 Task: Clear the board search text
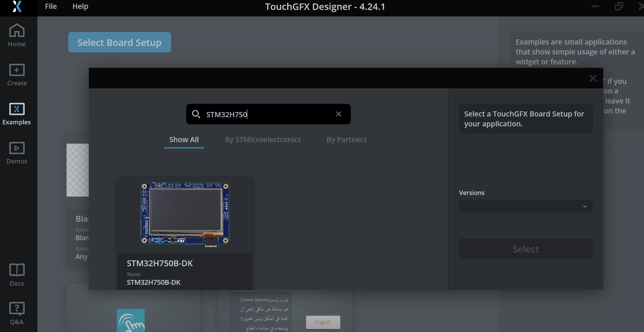coord(338,114)
